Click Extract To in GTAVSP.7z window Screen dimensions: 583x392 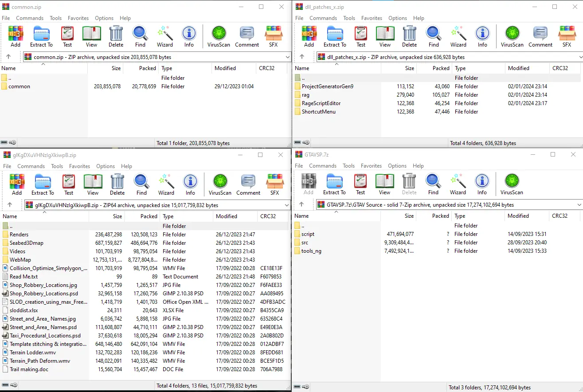(334, 184)
